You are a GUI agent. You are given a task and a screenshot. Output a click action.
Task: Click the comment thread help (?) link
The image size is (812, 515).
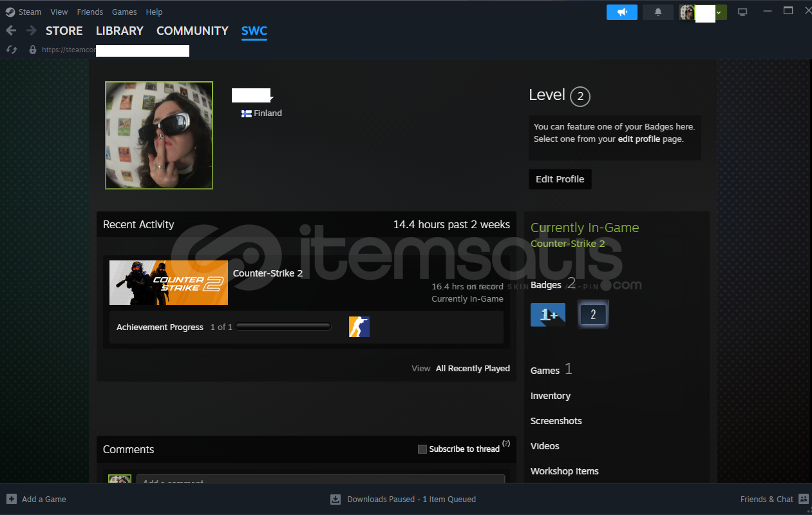tap(506, 443)
